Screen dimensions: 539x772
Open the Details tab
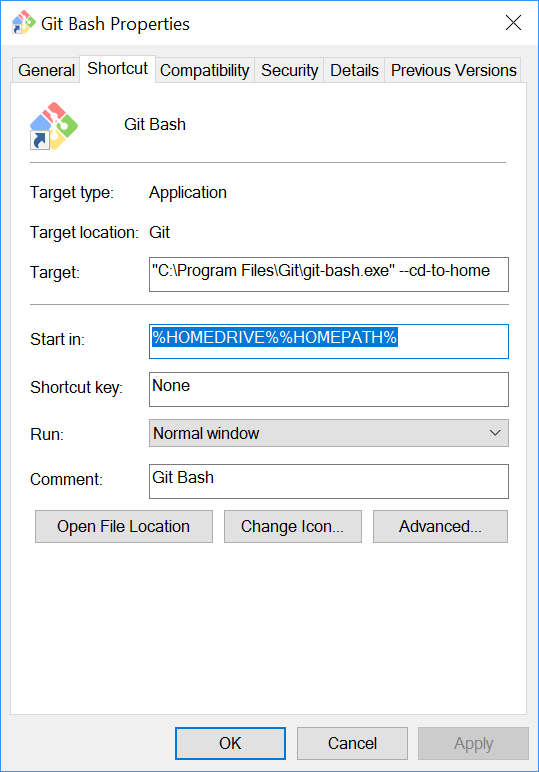pyautogui.click(x=354, y=70)
